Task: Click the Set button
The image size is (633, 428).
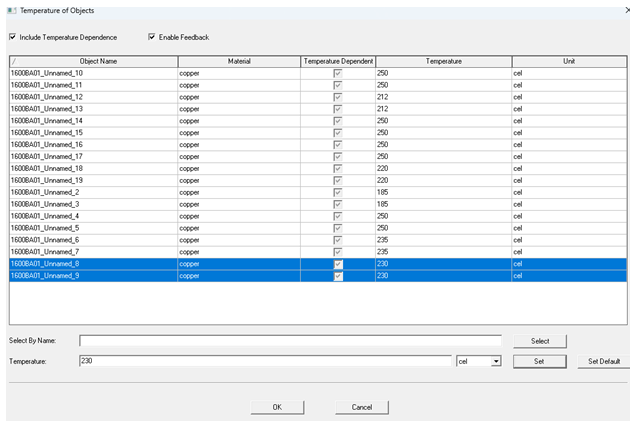Action: 539,361
